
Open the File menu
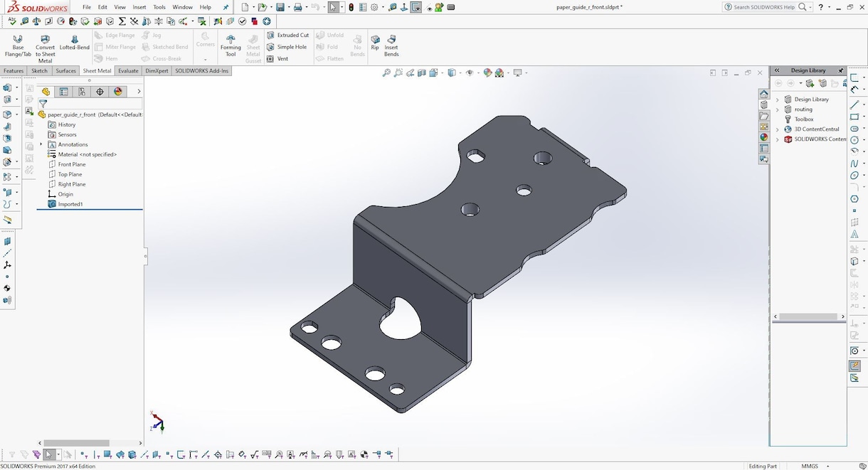click(87, 7)
